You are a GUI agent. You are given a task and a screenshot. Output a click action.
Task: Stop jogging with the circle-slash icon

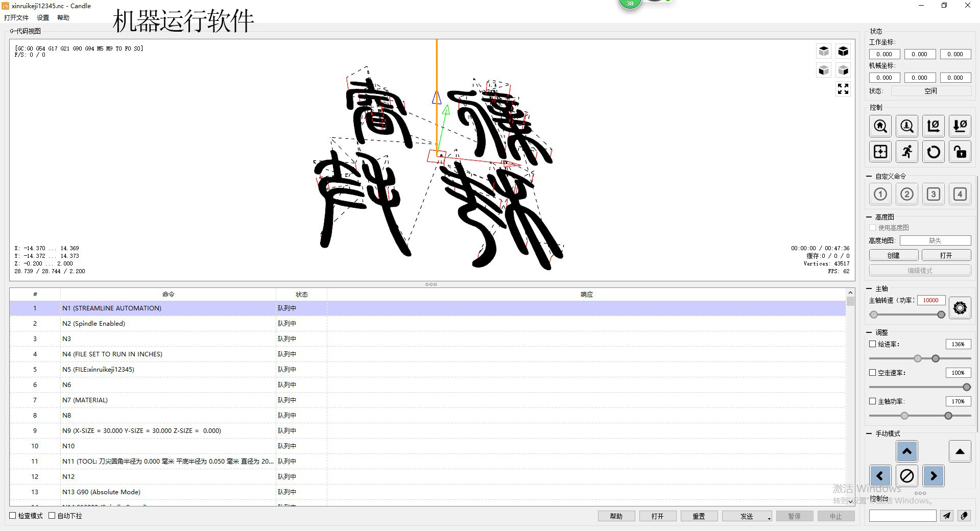[907, 476]
